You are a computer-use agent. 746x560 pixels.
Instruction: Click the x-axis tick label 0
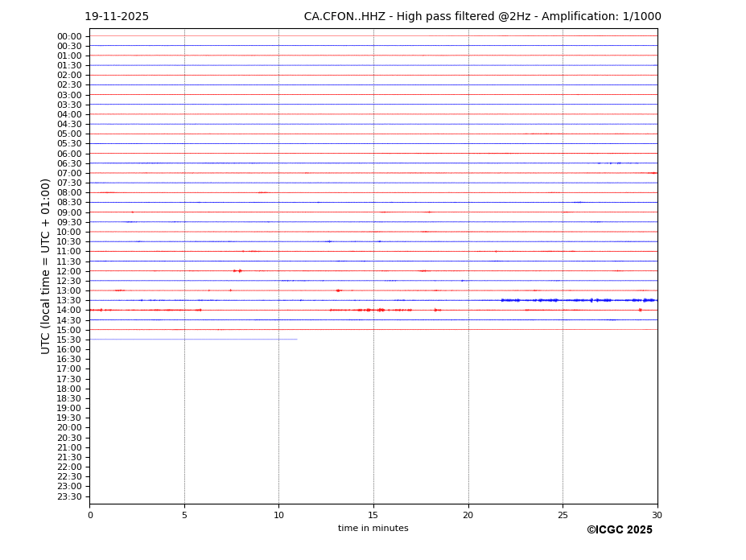coord(90,515)
